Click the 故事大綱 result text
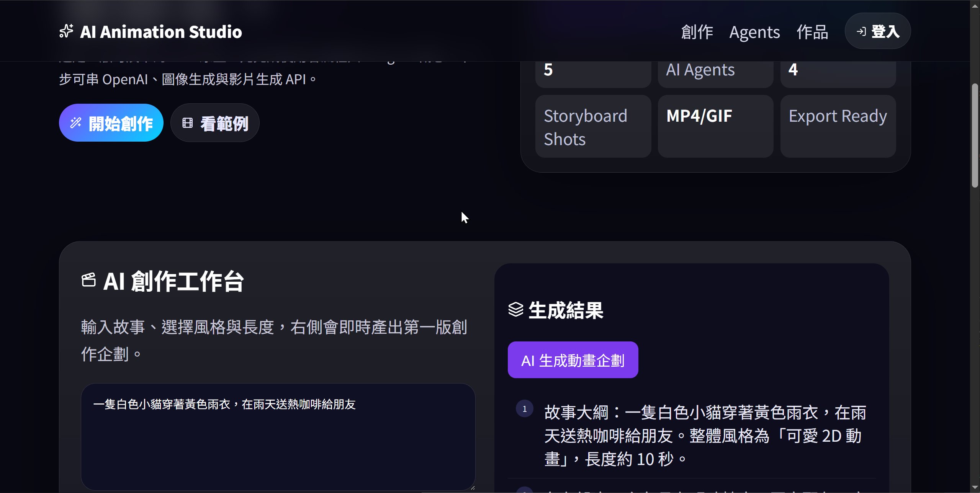 click(705, 436)
